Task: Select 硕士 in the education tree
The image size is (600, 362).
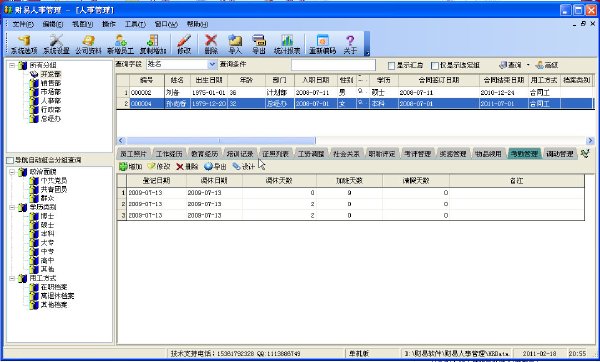Action: tap(47, 225)
